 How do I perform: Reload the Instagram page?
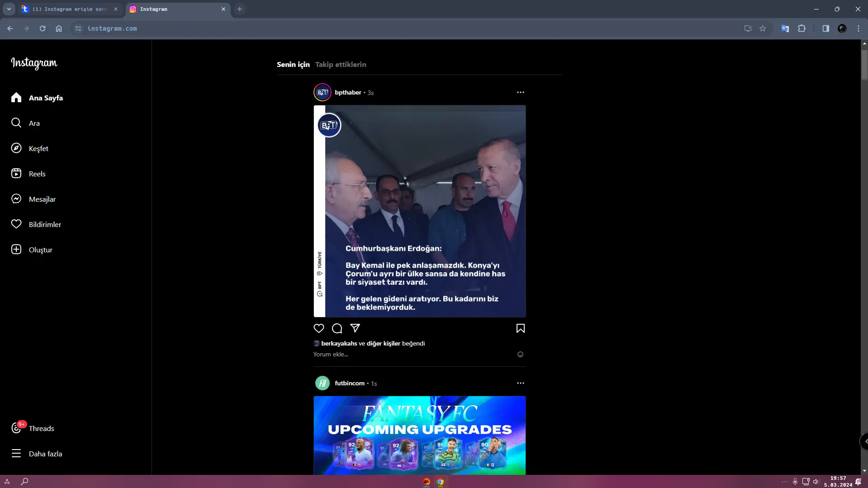tap(43, 28)
